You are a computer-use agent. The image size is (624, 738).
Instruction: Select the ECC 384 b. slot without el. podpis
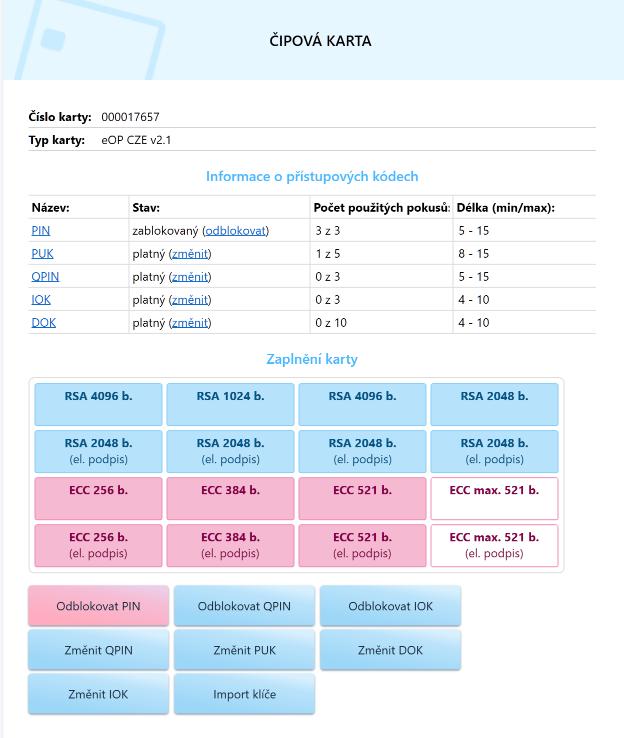[231, 498]
